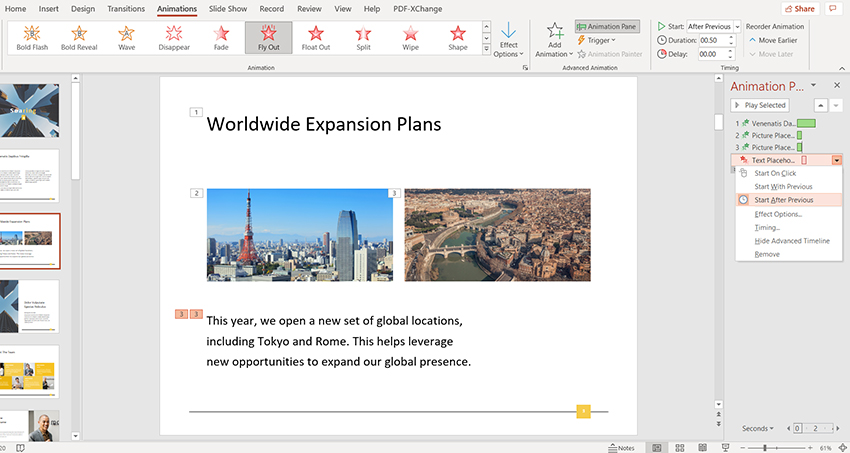Click the Duration input field
Screen dimensions: 850x453
[707, 40]
